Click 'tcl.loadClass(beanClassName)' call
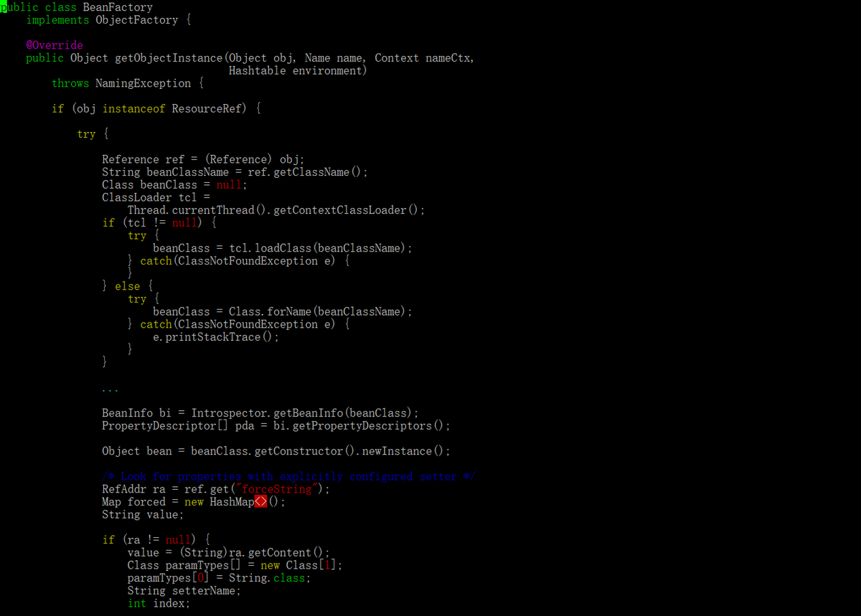Viewport: 861px width, 616px height. point(317,248)
